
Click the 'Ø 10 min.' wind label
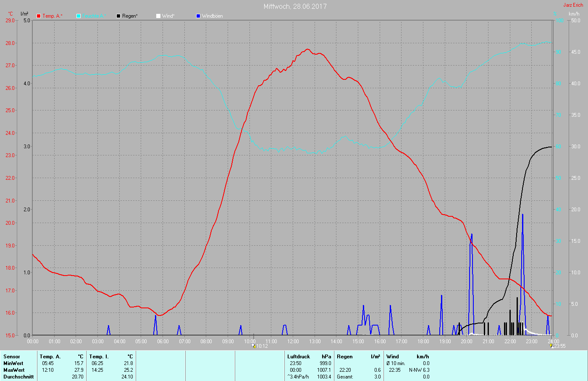click(396, 363)
